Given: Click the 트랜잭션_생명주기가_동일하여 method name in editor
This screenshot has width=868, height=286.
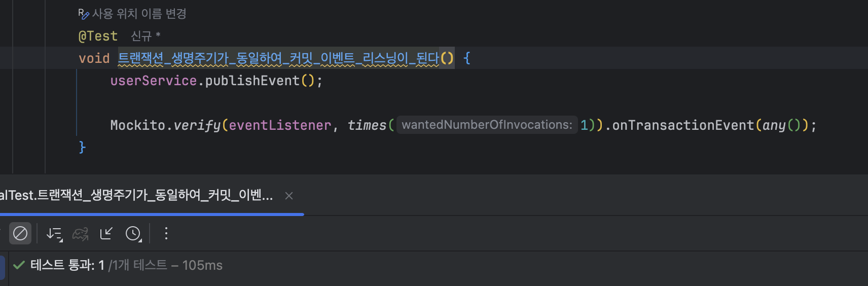Looking at the screenshot, I should pos(279,58).
